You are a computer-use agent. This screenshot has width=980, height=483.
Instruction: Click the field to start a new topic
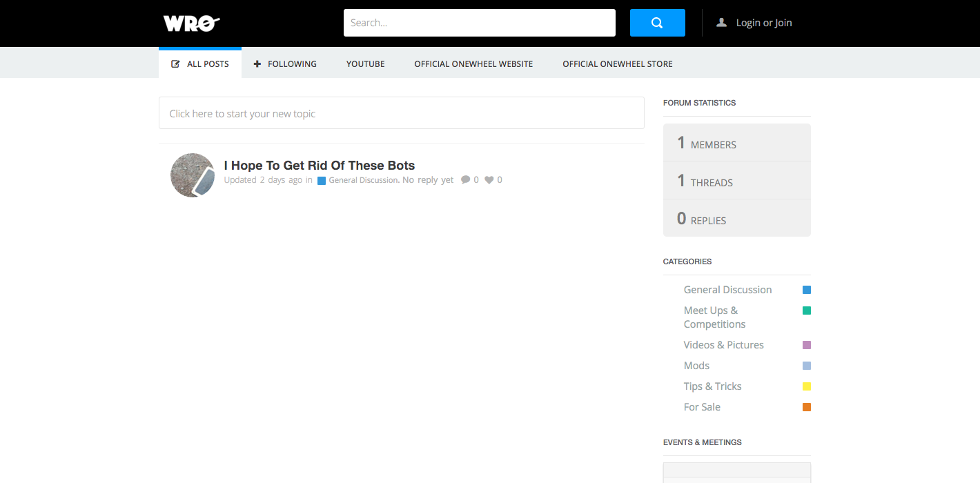click(x=401, y=112)
